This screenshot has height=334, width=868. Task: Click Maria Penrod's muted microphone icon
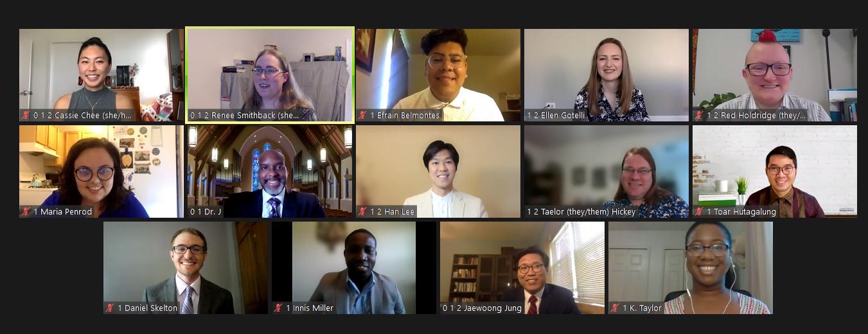click(26, 211)
